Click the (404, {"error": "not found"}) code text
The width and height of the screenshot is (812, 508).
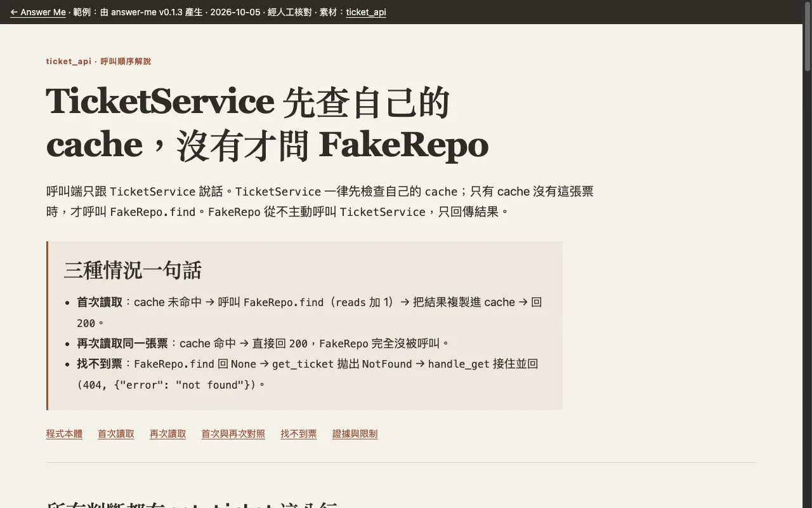166,385
